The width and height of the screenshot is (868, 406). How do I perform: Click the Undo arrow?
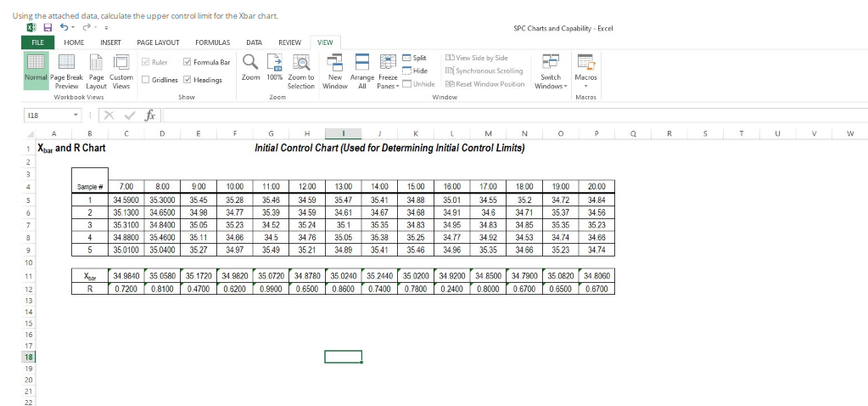click(64, 27)
